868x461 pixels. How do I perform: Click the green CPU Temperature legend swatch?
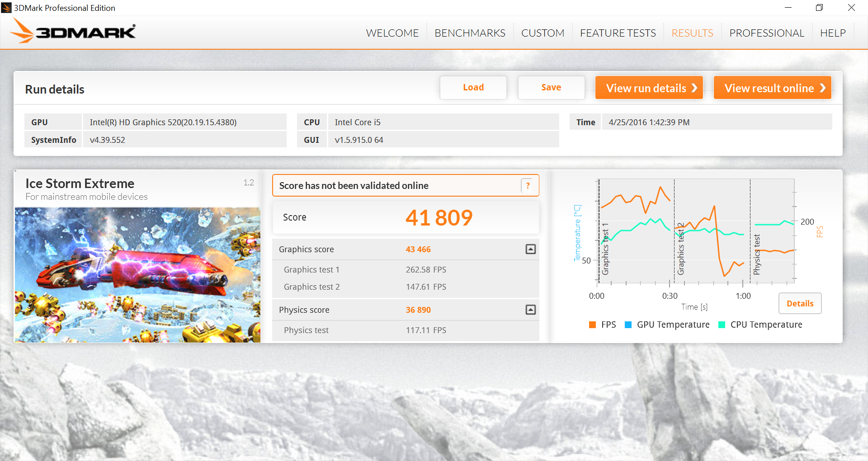(722, 325)
